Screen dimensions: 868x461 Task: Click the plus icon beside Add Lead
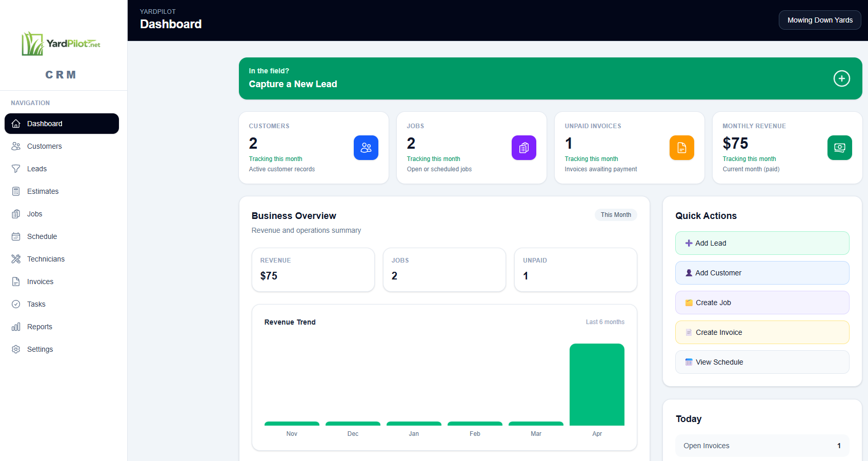[689, 243]
